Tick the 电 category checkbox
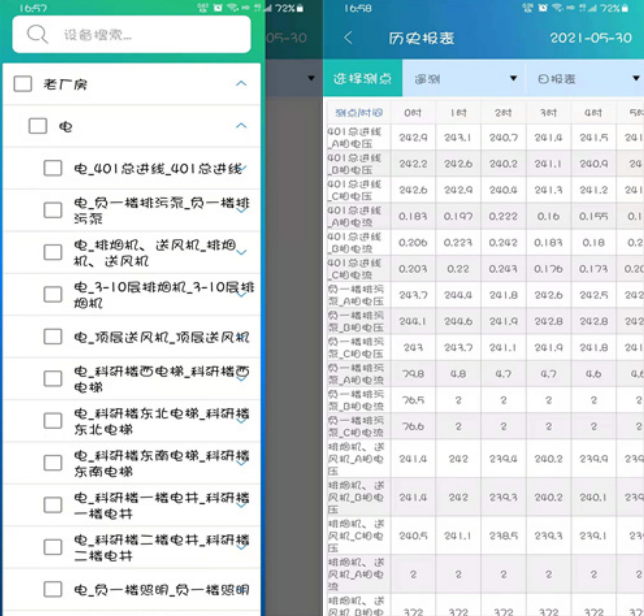Viewport: 644px width, 616px height. 38,127
